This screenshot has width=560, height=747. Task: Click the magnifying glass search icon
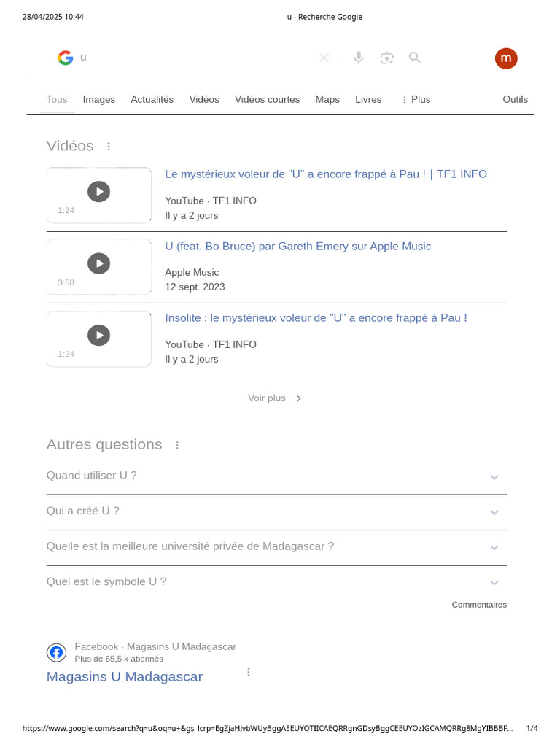pyautogui.click(x=415, y=58)
